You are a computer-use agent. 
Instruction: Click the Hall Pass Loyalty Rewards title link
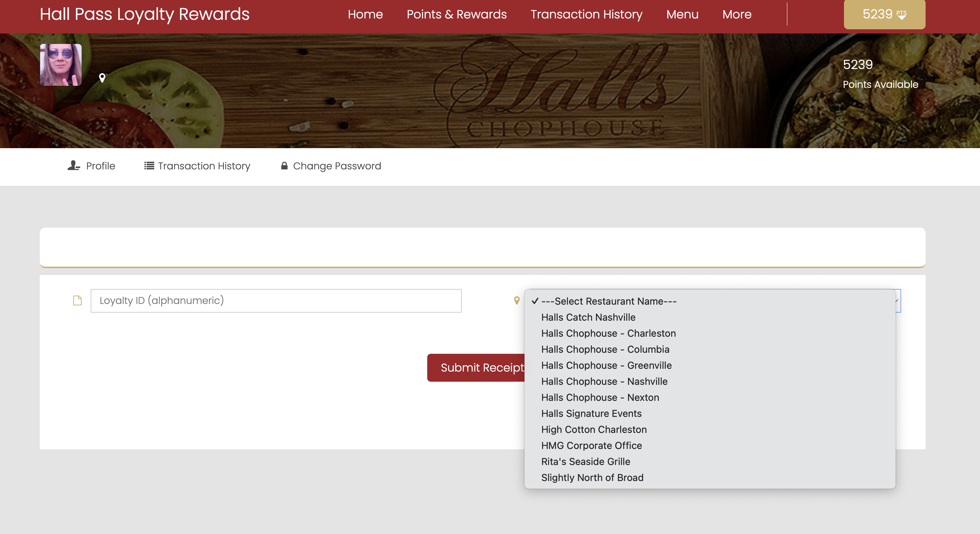pyautogui.click(x=145, y=14)
